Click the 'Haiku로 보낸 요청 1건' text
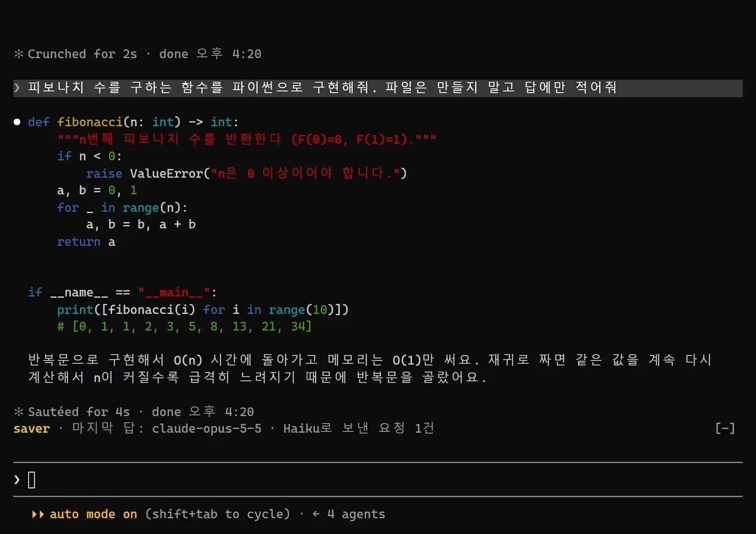Screen dimensions: 756x534 pos(358,429)
